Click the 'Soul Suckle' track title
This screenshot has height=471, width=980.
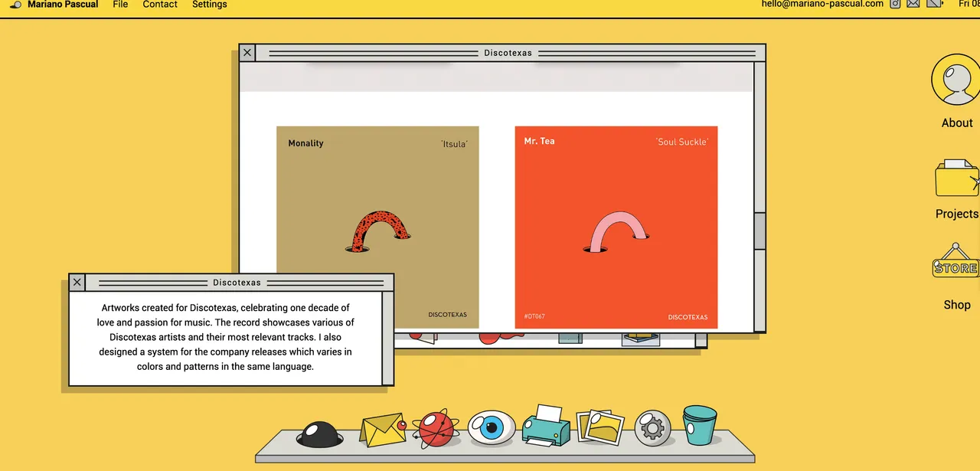pos(682,142)
